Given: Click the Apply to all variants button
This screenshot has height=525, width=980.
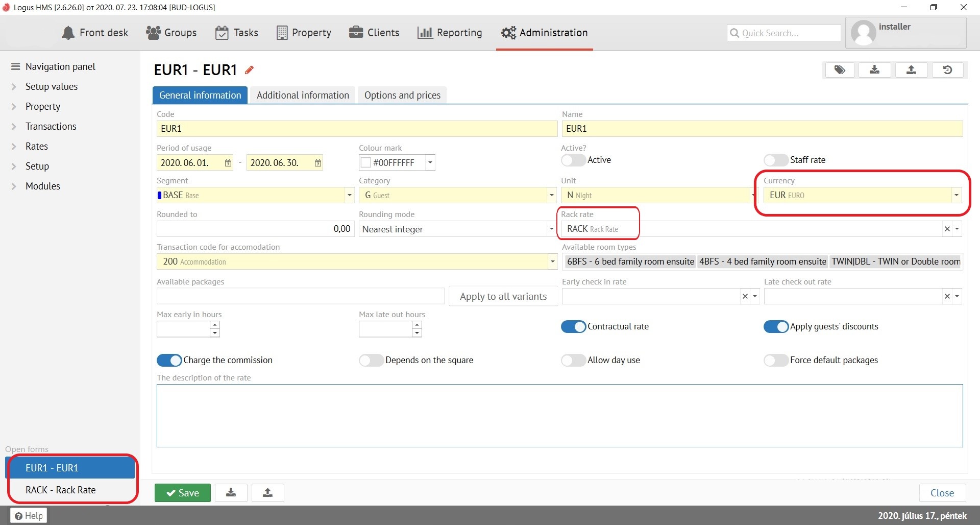Looking at the screenshot, I should point(503,296).
